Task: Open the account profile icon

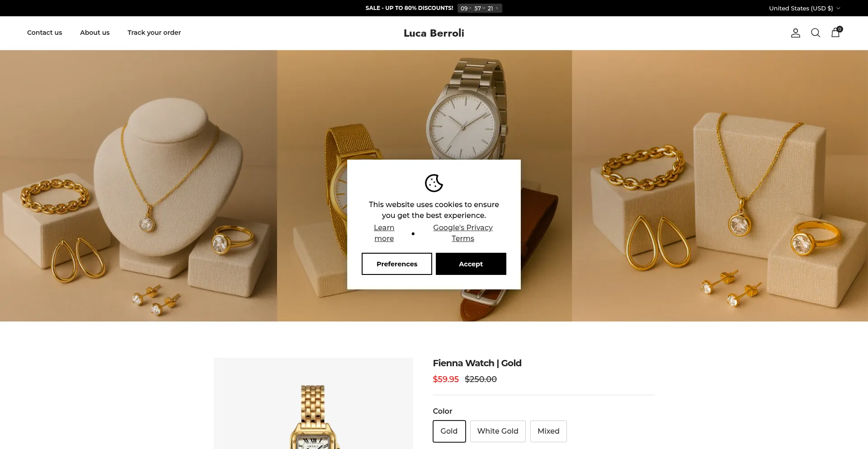Action: (x=795, y=33)
